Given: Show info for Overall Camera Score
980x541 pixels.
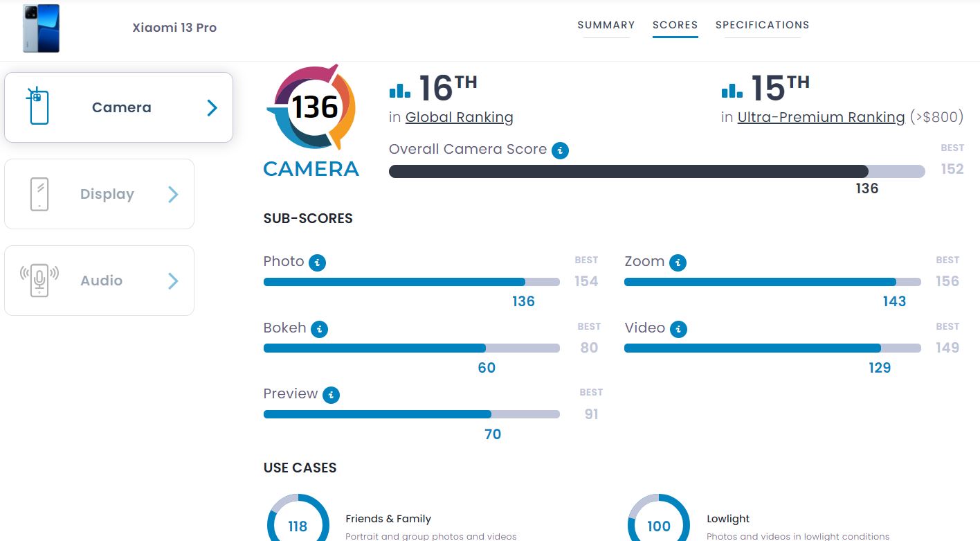Looking at the screenshot, I should click(561, 150).
